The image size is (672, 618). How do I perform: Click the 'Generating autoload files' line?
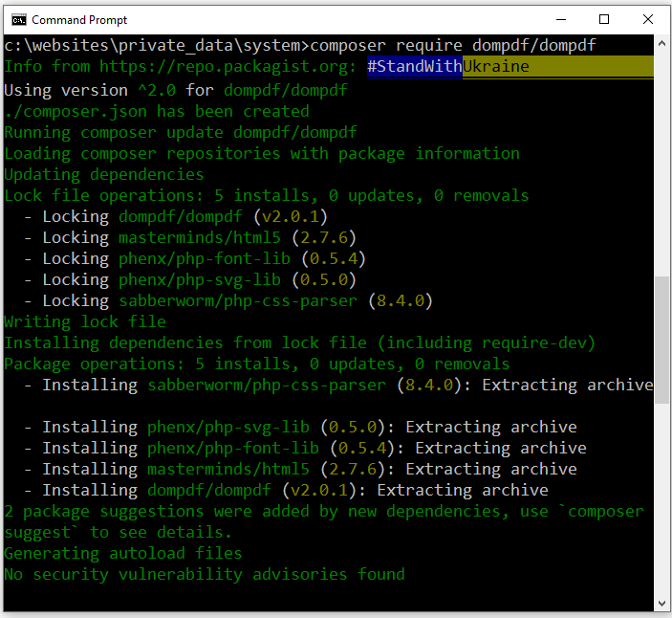pos(122,553)
